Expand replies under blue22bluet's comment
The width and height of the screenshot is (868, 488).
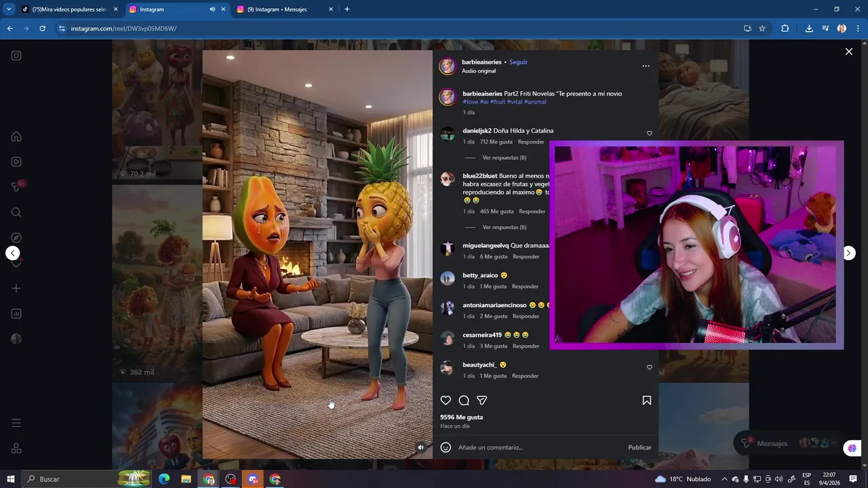(504, 227)
